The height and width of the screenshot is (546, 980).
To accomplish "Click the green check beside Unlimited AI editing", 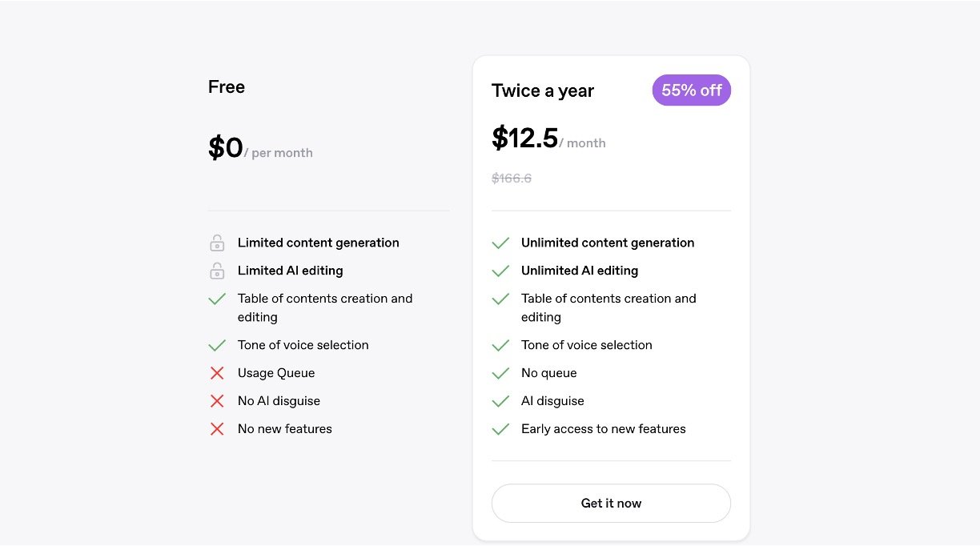I will point(500,271).
